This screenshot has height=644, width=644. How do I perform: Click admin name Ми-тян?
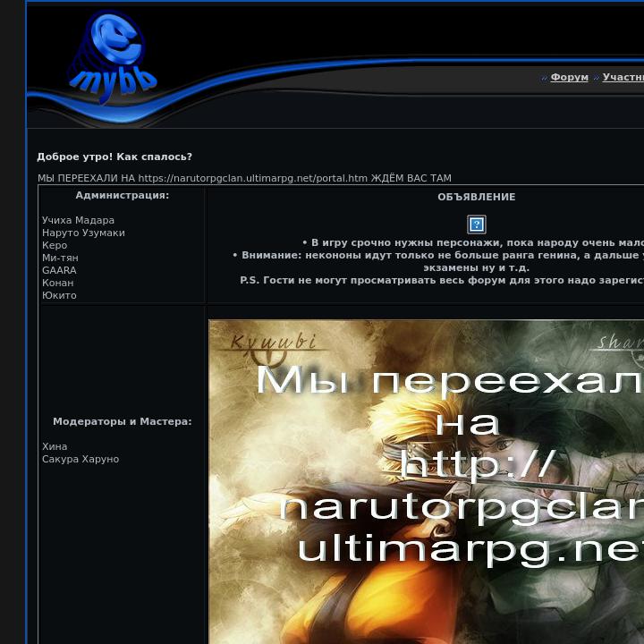(60, 258)
